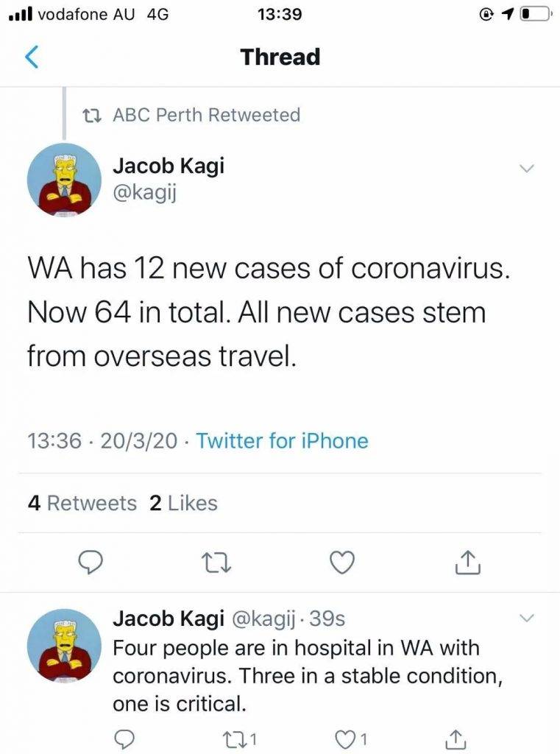The height and width of the screenshot is (754, 560).
Task: Like the main tweet with heart icon
Action: coord(340,563)
